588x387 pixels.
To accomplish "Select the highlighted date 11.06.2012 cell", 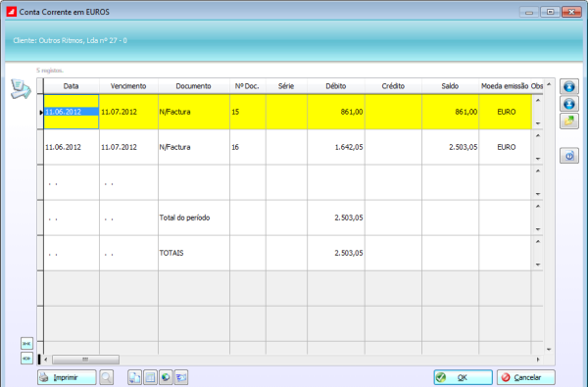I will click(72, 112).
